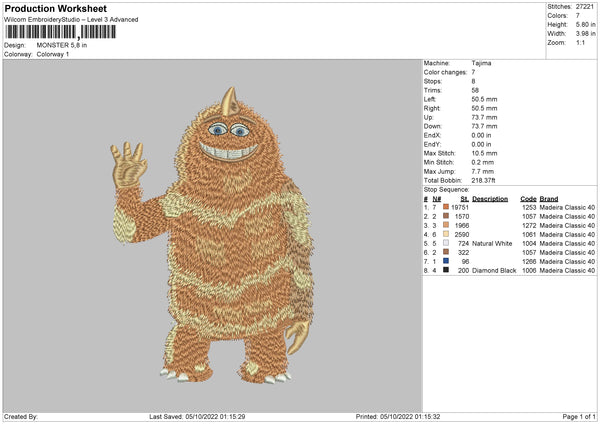The height and width of the screenshot is (424, 600).
Task: Click the Up value '73.7 mm'
Action: click(484, 117)
